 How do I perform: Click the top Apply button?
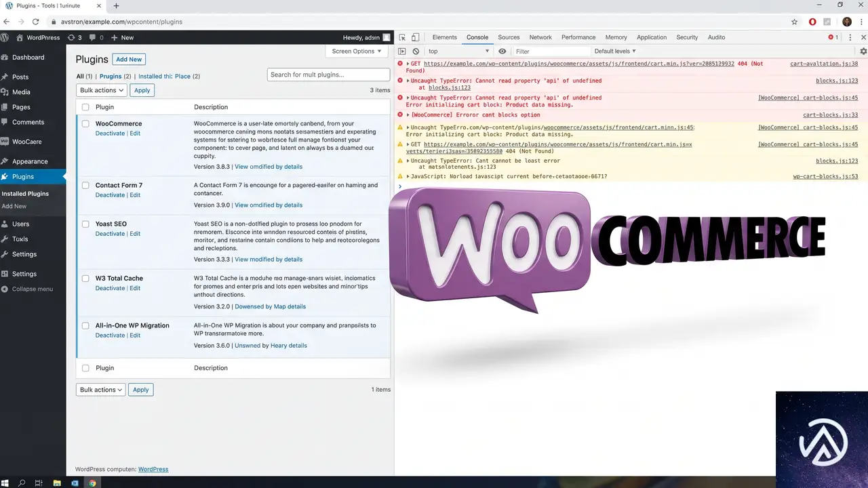tap(142, 90)
